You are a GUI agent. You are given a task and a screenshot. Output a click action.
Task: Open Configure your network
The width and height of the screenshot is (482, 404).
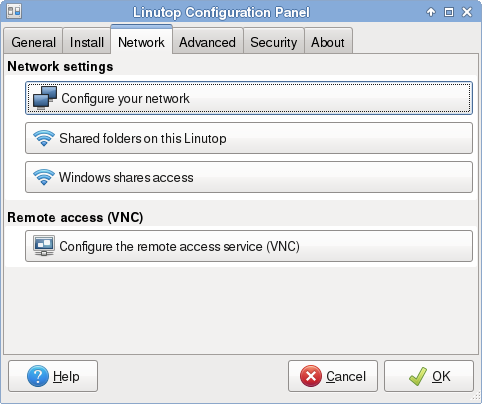(249, 98)
